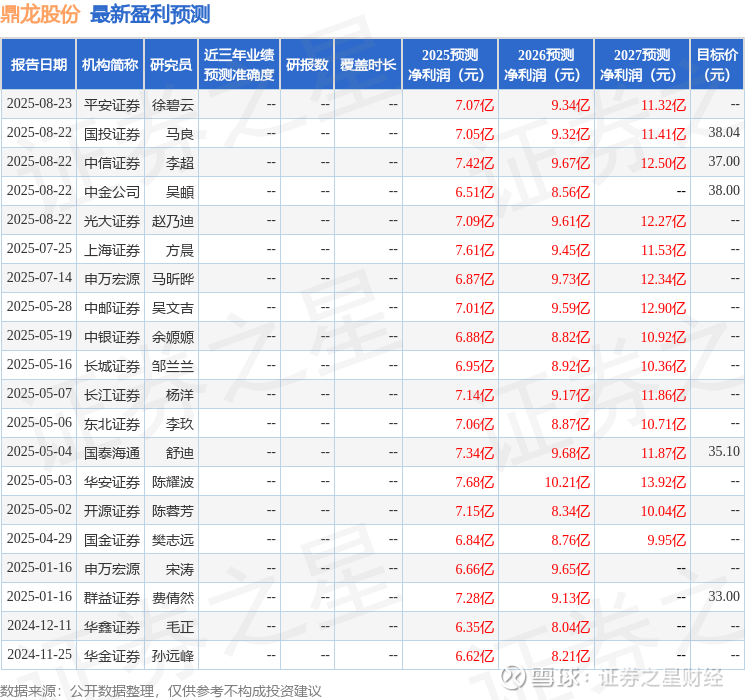The width and height of the screenshot is (745, 700).
Task: Click analyst name 赵乃迪
Action: click(172, 221)
